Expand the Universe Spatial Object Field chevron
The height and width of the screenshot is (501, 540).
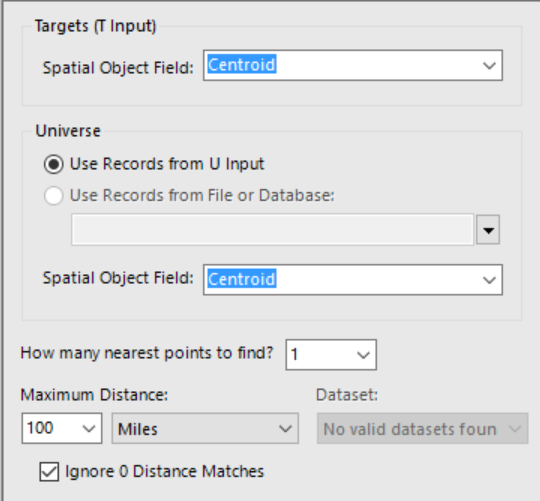click(489, 280)
